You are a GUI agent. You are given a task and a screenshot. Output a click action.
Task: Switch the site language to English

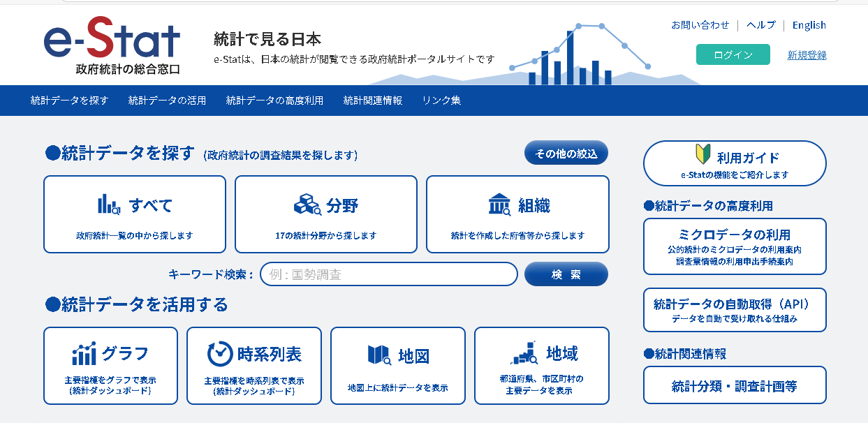tap(809, 25)
